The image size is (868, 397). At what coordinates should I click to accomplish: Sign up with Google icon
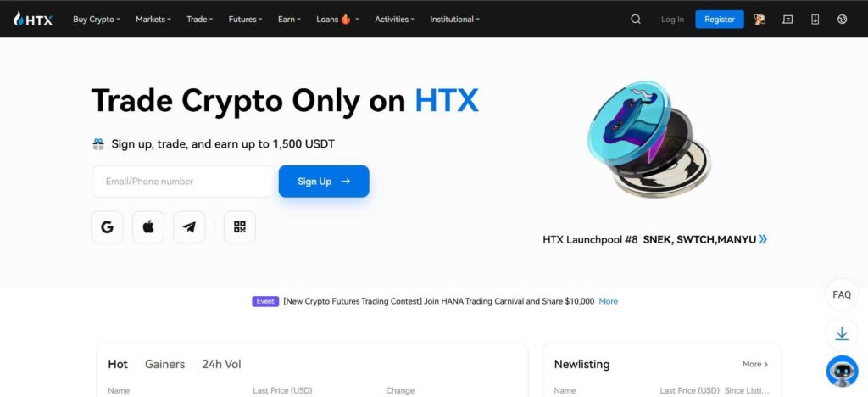tap(107, 227)
